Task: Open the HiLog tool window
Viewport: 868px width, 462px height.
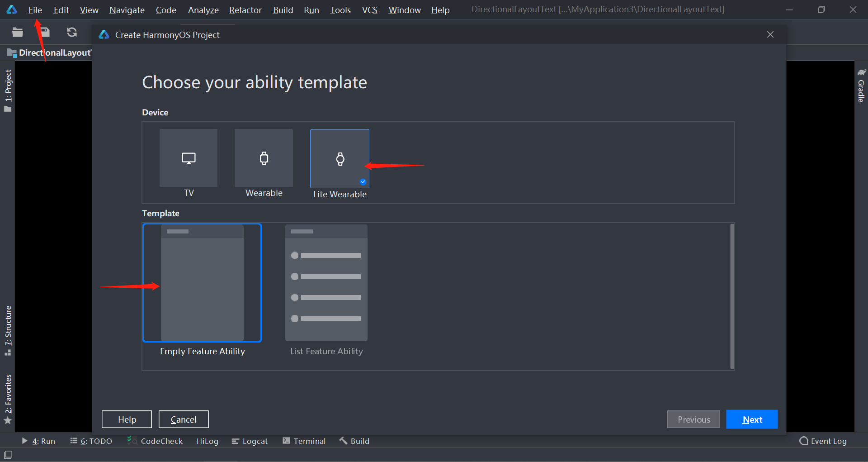Action: (x=208, y=441)
